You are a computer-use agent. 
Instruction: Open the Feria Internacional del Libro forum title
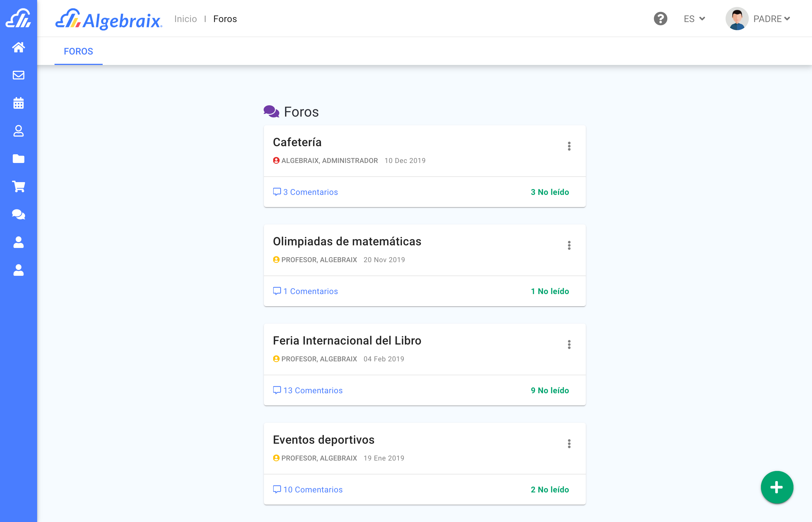click(347, 341)
